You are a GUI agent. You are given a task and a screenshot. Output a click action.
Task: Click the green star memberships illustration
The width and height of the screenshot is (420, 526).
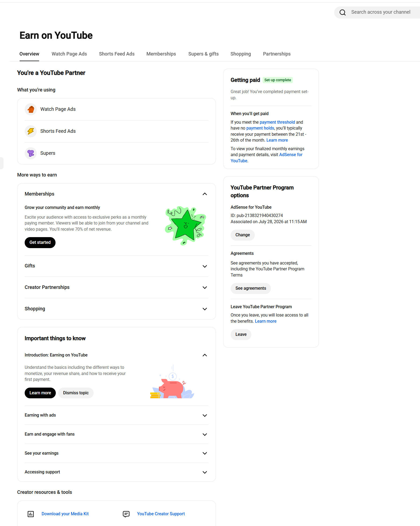click(186, 226)
